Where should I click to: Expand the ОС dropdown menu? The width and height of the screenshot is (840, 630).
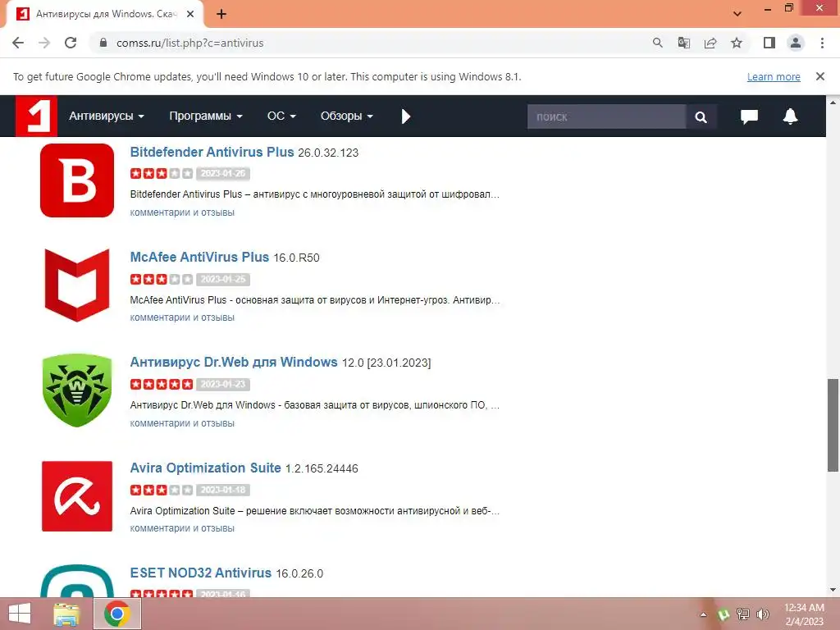point(281,116)
